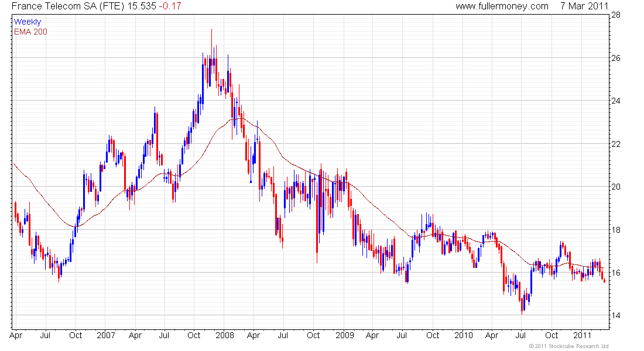Image resolution: width=644 pixels, height=351 pixels.
Task: Click the 2009 marker on the time axis
Action: coord(344,336)
